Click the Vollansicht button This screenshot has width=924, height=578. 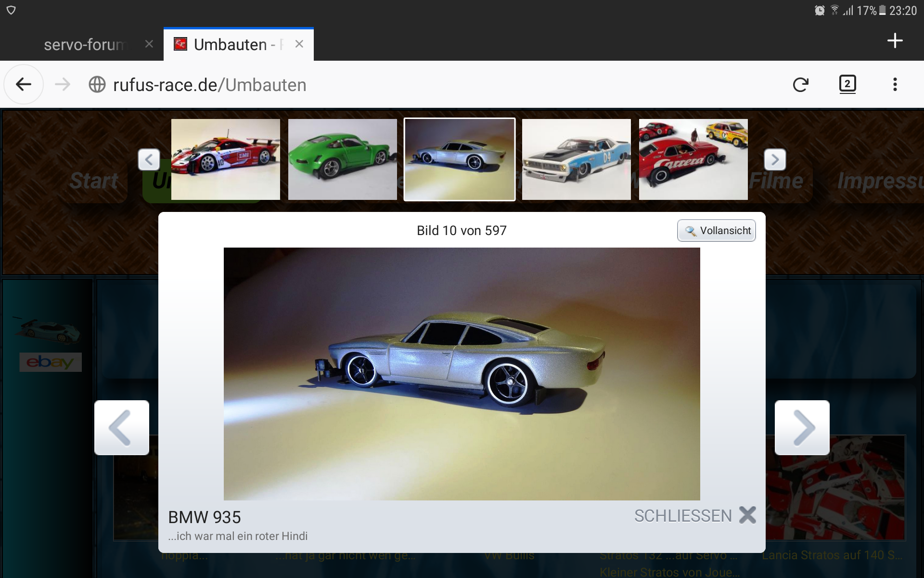point(716,231)
